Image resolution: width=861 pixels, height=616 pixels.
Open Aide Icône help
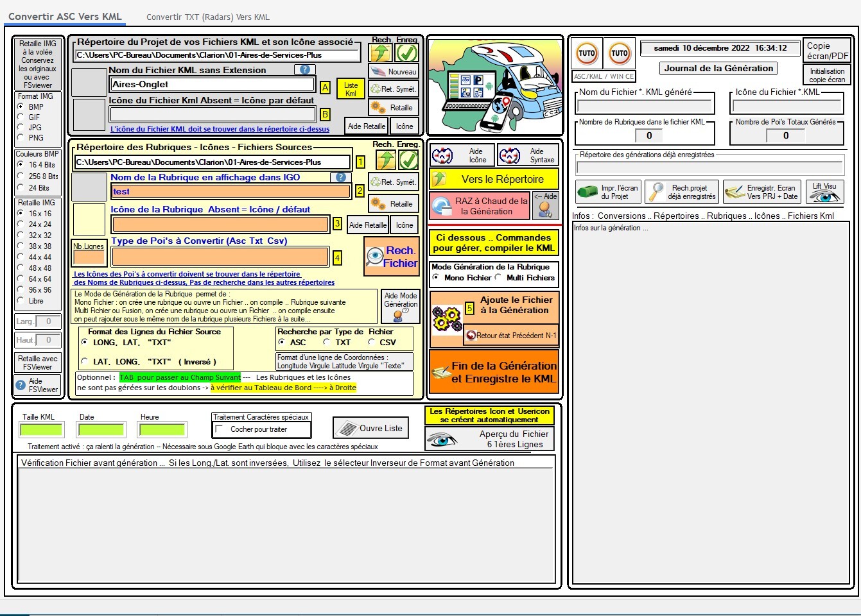pyautogui.click(x=462, y=155)
